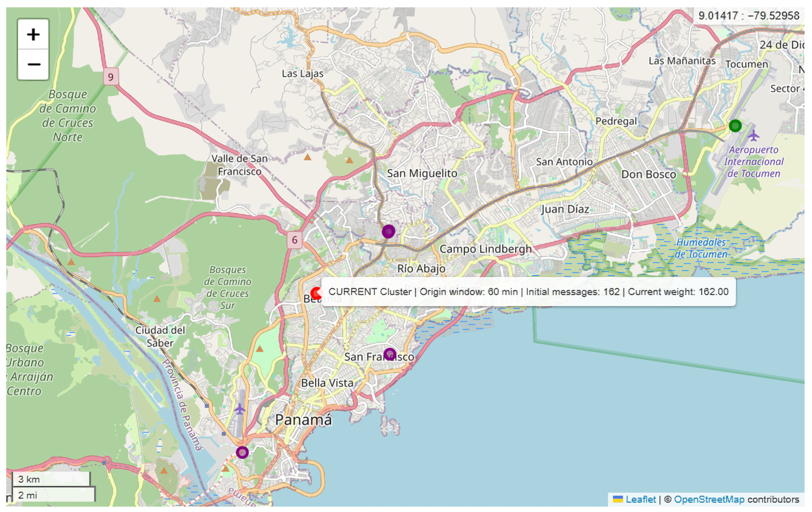
Task: Click the green marker near Tocumen airport
Action: 735,126
